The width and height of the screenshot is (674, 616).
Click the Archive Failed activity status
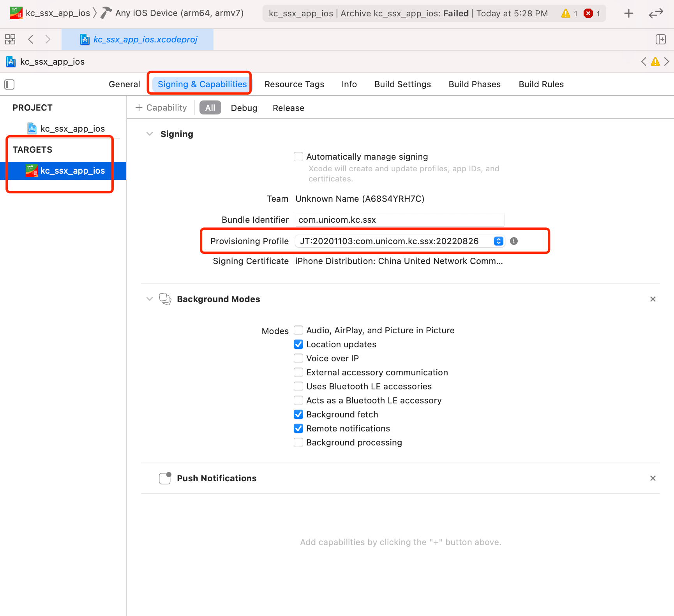tap(408, 14)
